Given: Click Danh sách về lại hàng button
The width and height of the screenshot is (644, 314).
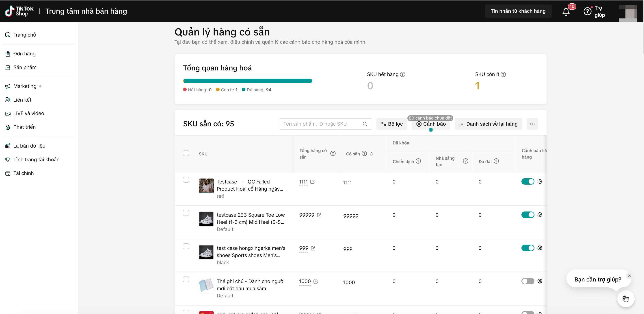Looking at the screenshot, I should (x=488, y=124).
